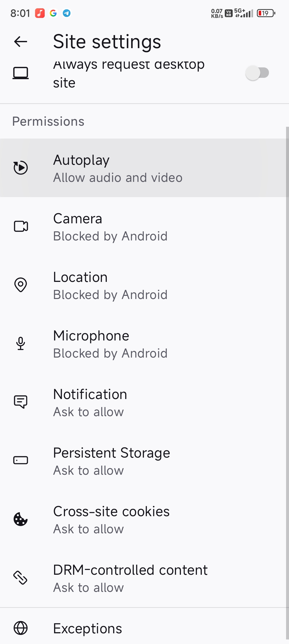
Task: Tap the Persistent Storage drive icon
Action: 21,460
